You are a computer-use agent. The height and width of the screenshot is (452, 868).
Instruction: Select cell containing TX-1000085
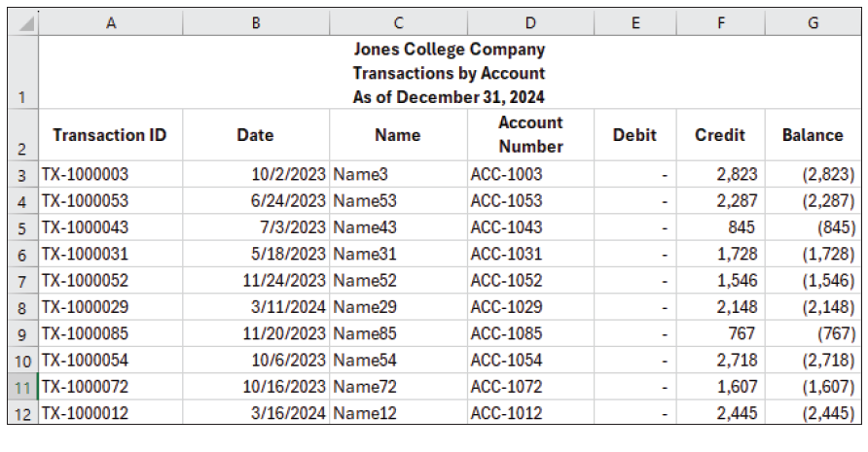[86, 334]
